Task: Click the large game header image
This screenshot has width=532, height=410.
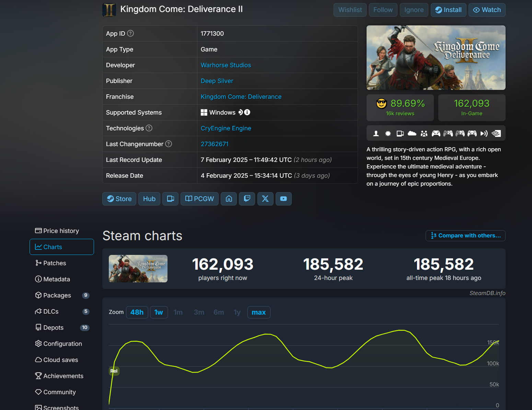Action: (436, 58)
